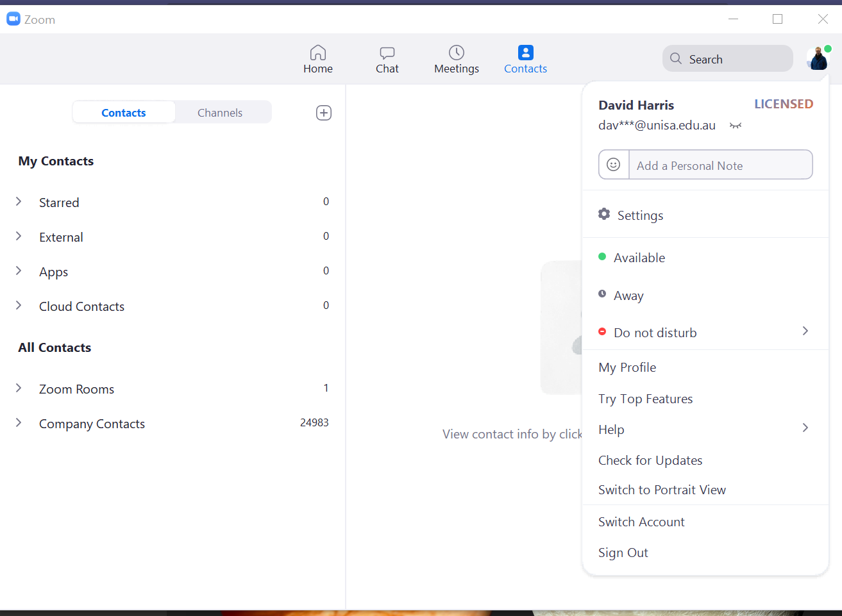Screen dimensions: 842x616
Task: Click the Apps row label
Action: pyautogui.click(x=53, y=272)
